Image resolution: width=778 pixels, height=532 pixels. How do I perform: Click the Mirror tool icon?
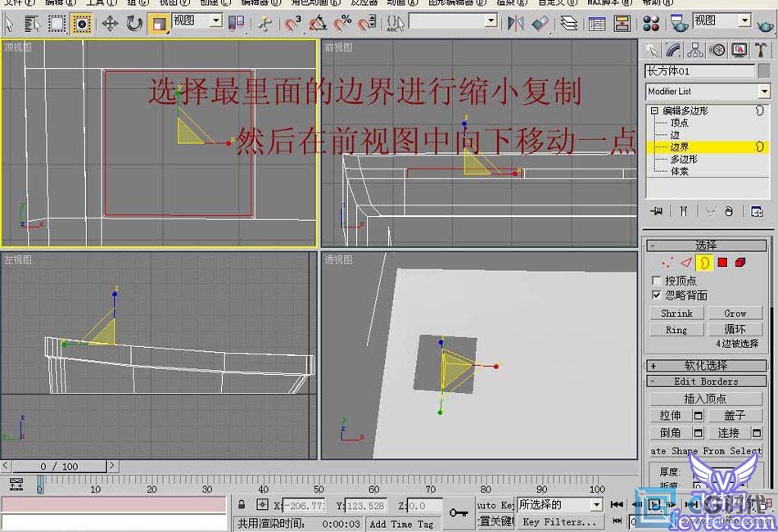(515, 23)
